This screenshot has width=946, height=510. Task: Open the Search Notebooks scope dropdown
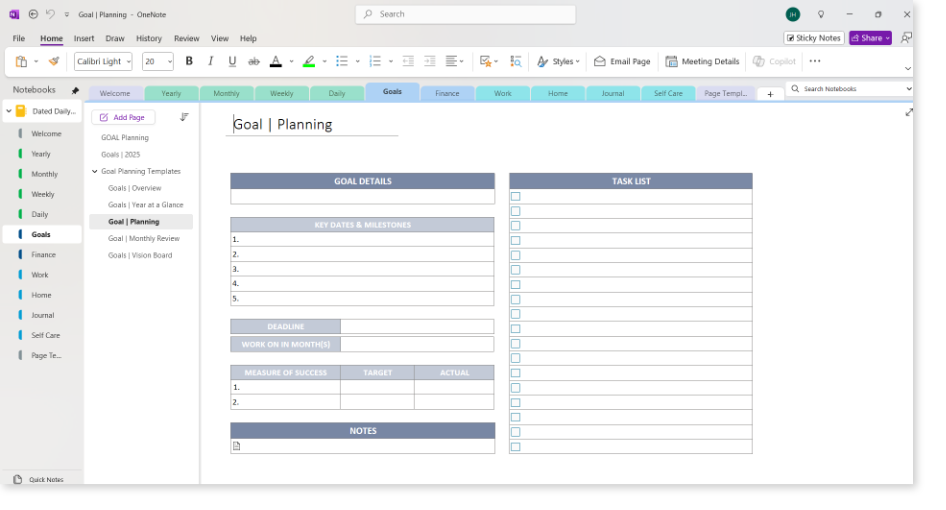[909, 89]
